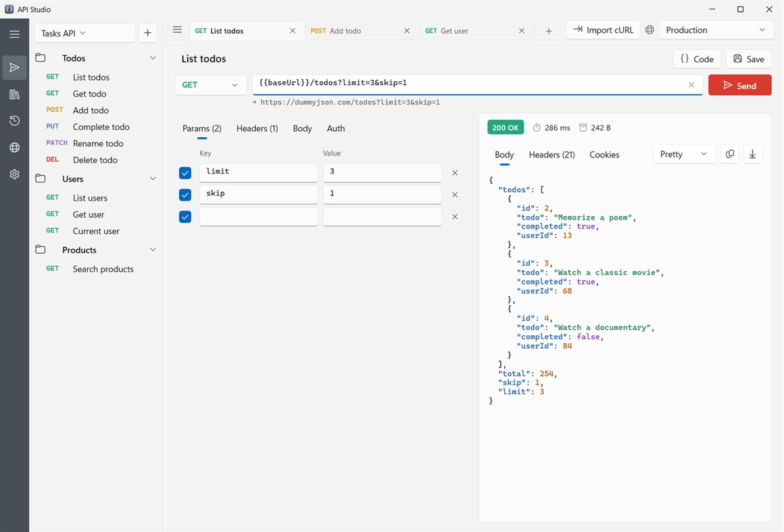Image resolution: width=784 pixels, height=532 pixels.
Task: View the response Headers (21) tab
Action: pos(552,155)
